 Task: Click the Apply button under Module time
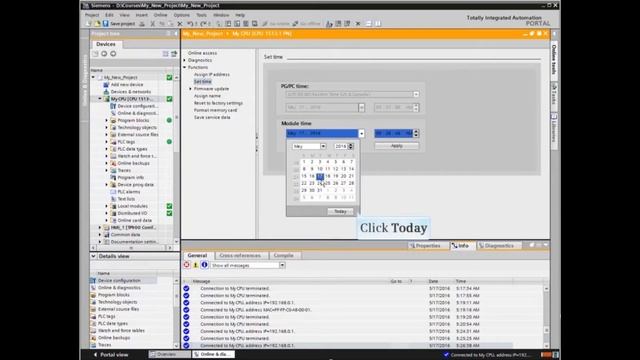[396, 146]
